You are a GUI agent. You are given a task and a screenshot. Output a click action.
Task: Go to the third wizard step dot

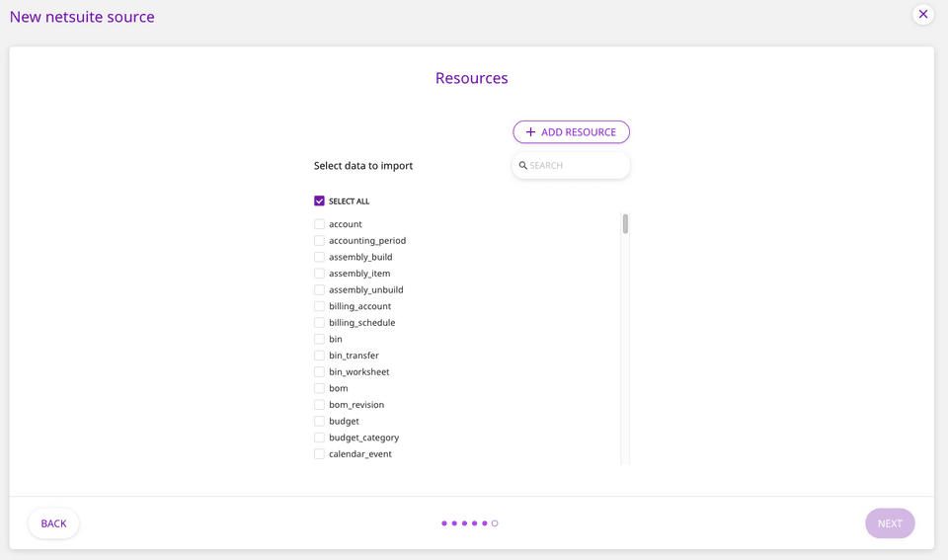[464, 523]
